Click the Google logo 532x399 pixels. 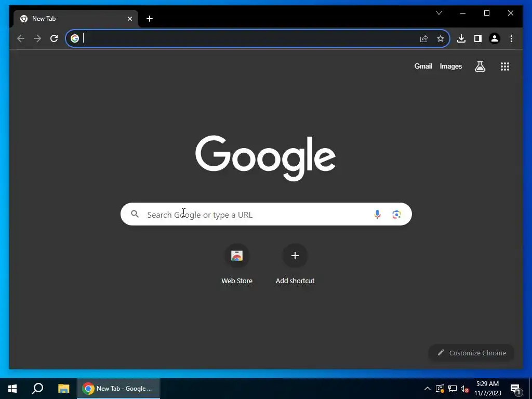click(265, 158)
